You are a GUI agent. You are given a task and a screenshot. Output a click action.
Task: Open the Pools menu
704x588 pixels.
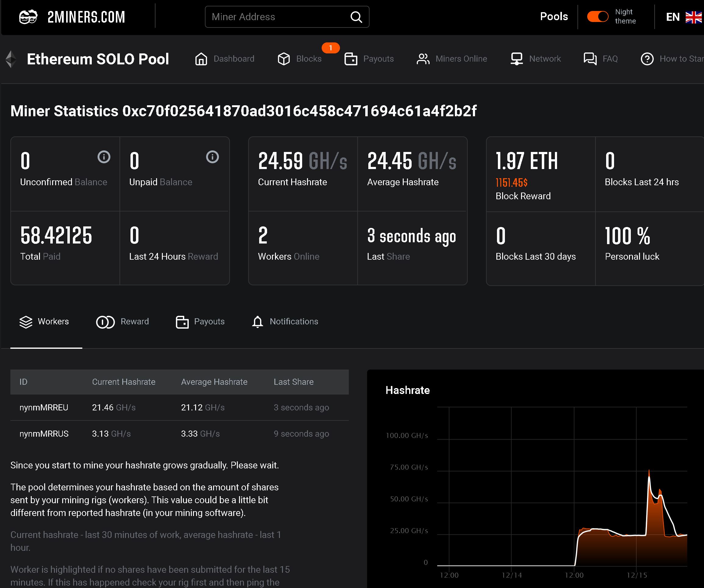tap(554, 16)
